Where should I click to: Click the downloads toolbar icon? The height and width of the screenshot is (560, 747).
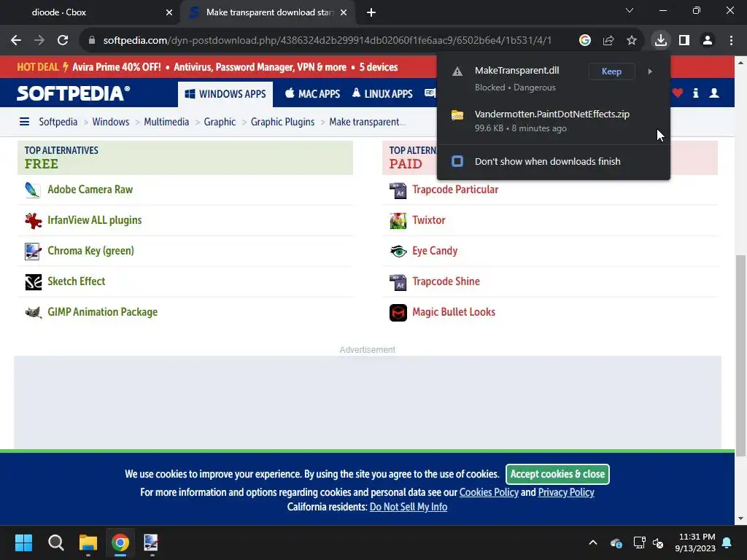tap(660, 41)
